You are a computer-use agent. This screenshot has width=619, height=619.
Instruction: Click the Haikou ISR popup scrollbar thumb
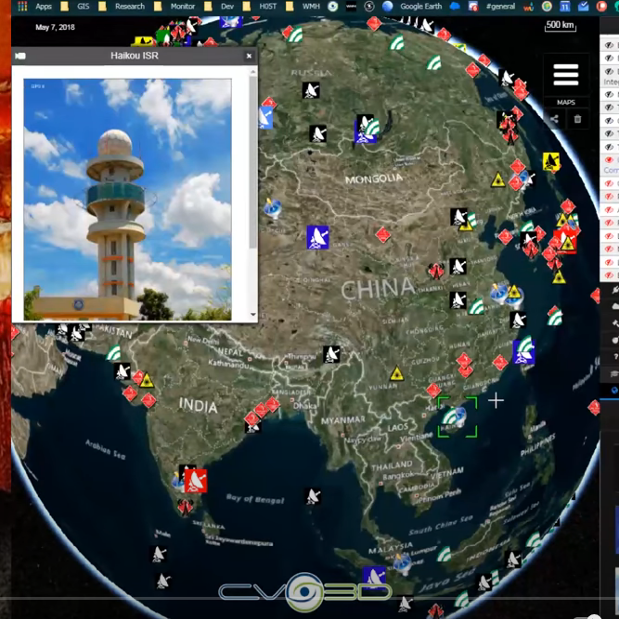tap(253, 162)
